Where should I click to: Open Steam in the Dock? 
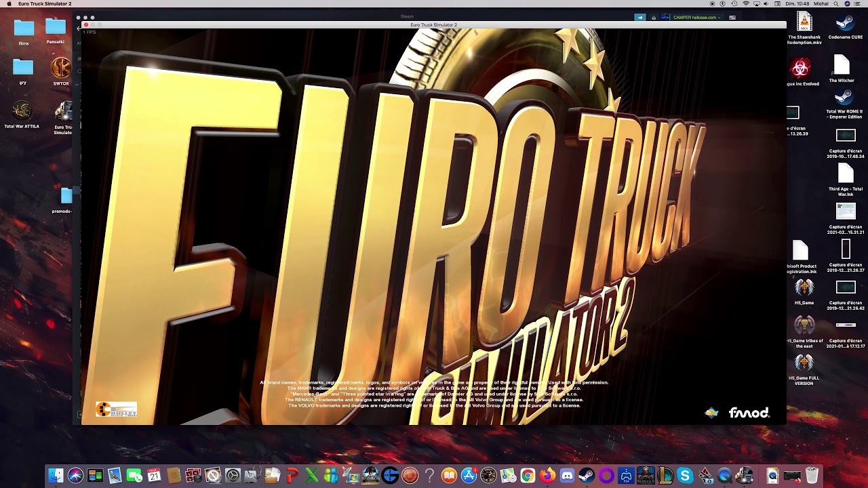click(x=587, y=476)
